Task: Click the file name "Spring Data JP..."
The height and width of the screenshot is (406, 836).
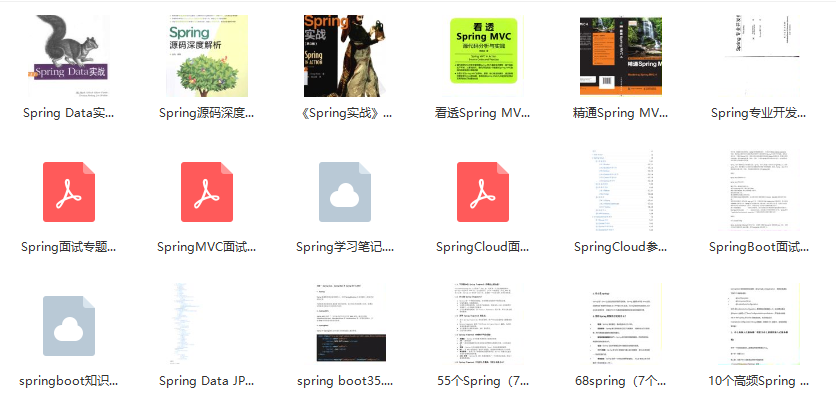Action: (x=207, y=381)
